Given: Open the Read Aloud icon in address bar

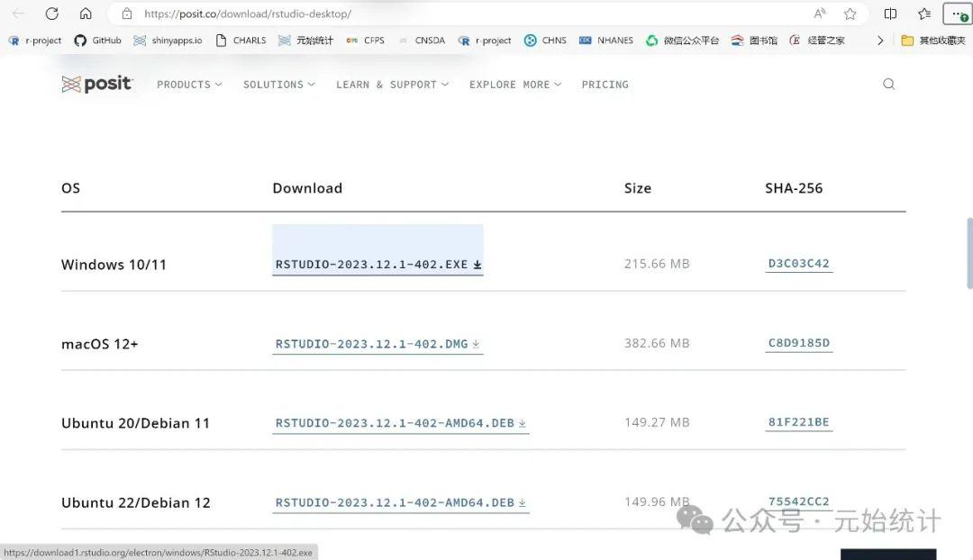Looking at the screenshot, I should point(820,14).
